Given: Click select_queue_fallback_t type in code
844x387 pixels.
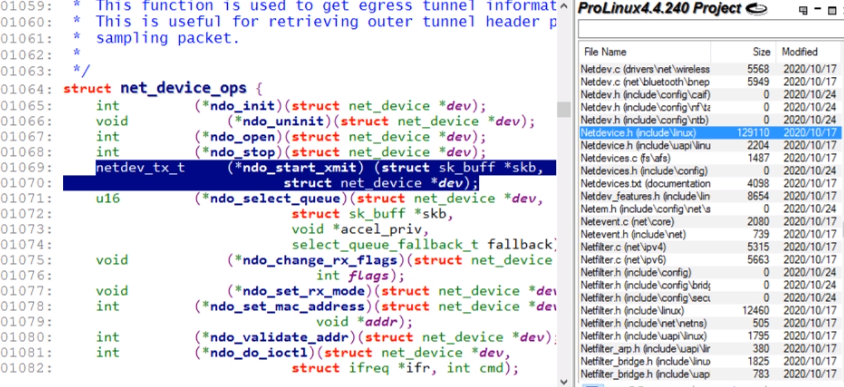Looking at the screenshot, I should click(385, 245).
